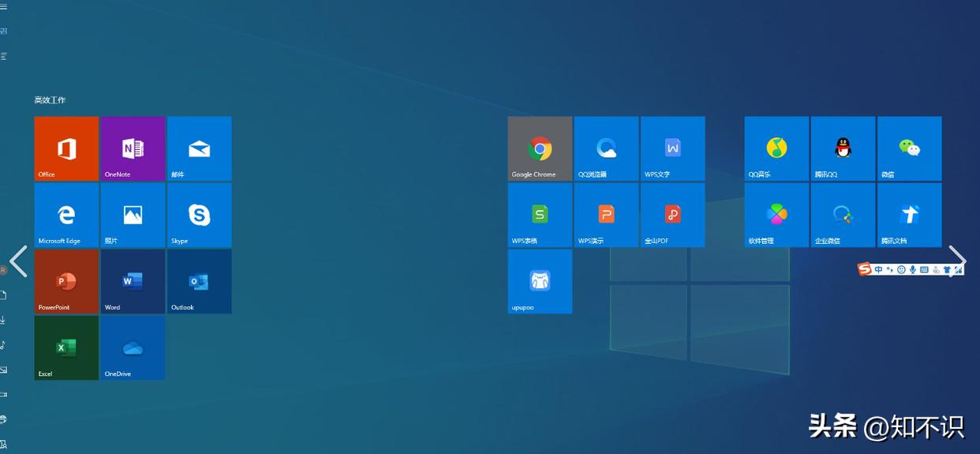Launch Word from the tile
The image size is (980, 454).
tap(133, 281)
